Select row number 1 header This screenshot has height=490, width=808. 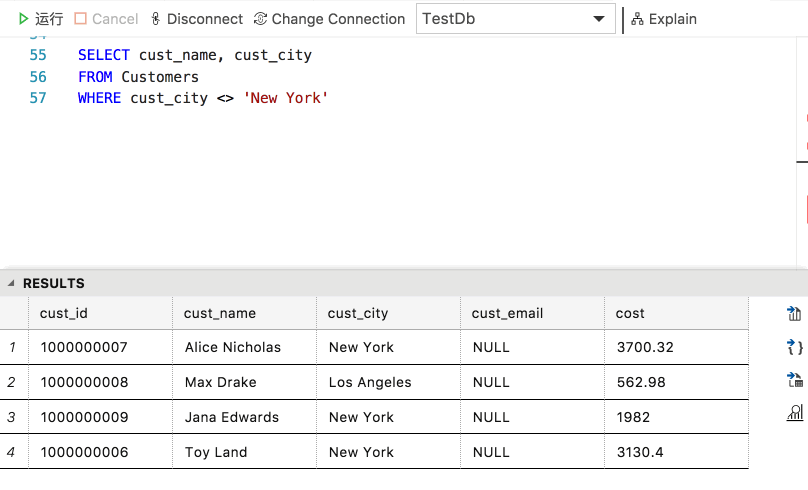click(x=14, y=347)
